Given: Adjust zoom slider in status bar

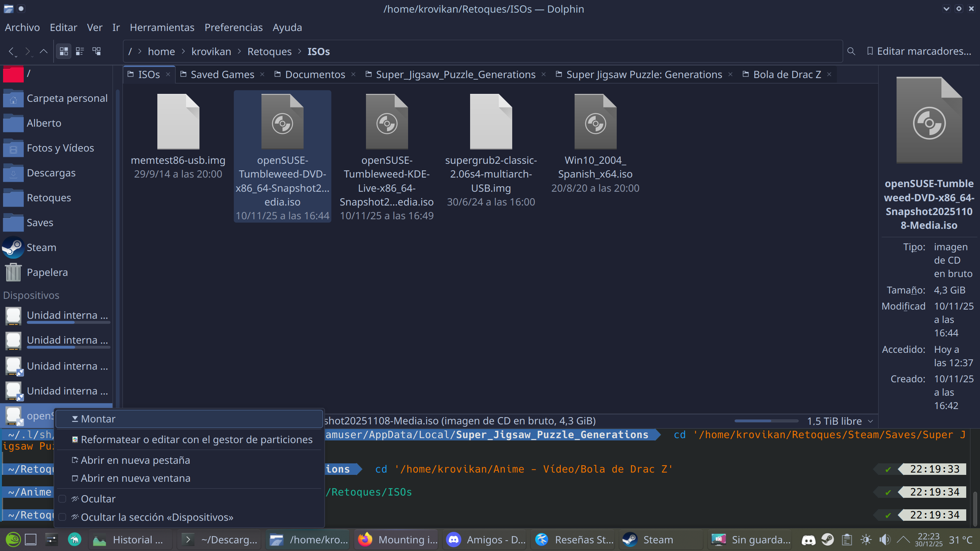Looking at the screenshot, I should coord(766,421).
